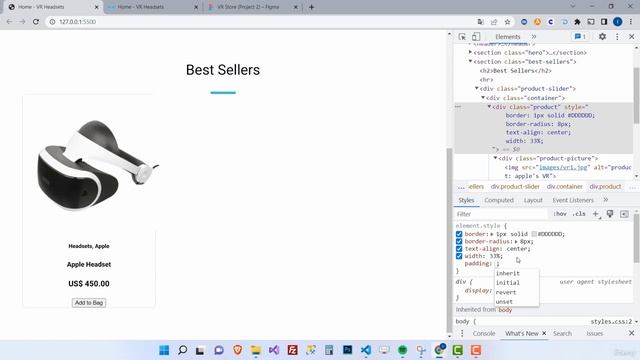
Task: Bookmark this page with the star icon
Action: (507, 22)
